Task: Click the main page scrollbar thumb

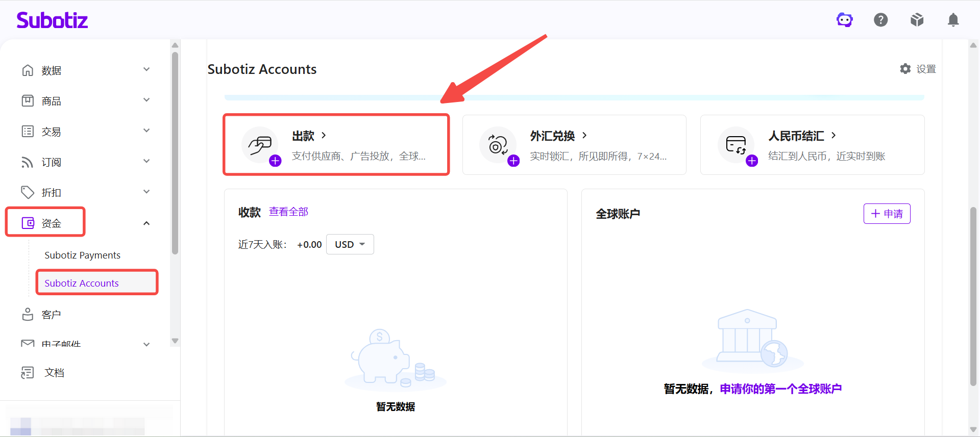Action: [x=973, y=296]
